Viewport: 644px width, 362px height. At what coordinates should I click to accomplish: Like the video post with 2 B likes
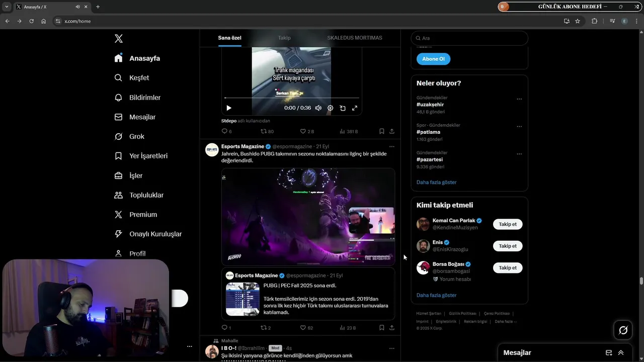(307, 131)
